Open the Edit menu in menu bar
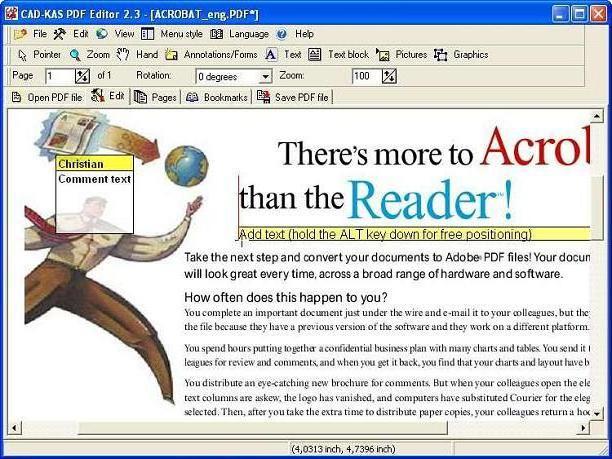 (x=81, y=34)
